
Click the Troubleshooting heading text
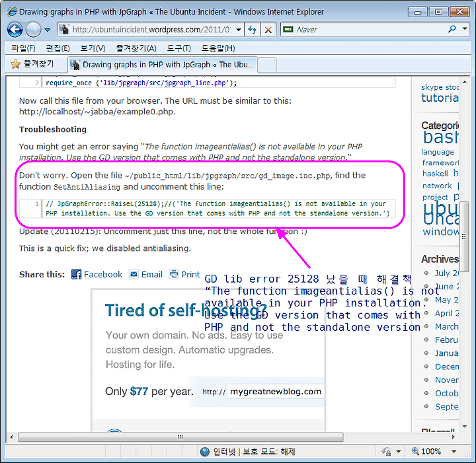tap(53, 129)
